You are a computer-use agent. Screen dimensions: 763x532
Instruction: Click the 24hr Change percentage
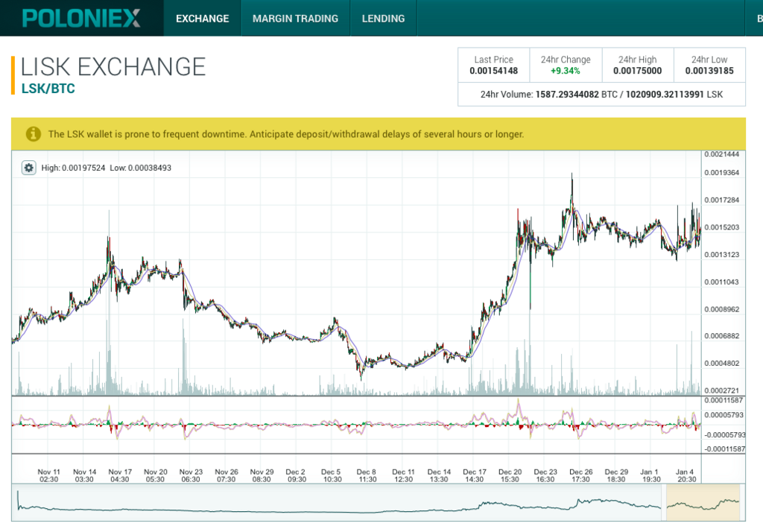[565, 72]
